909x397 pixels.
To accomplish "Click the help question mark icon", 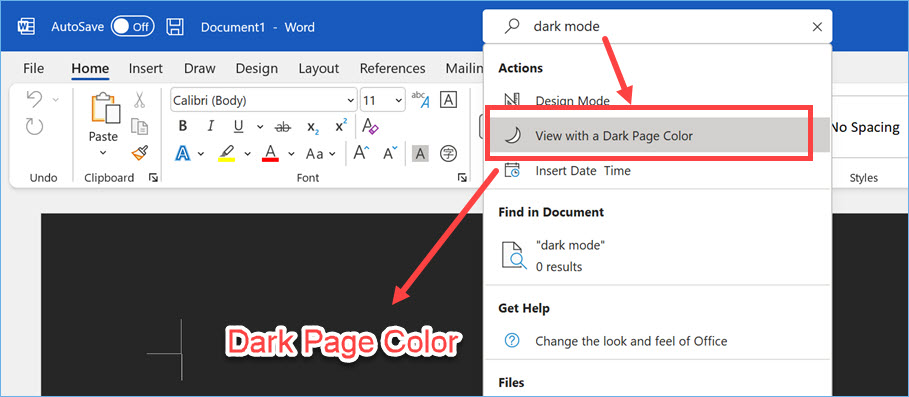I will click(512, 341).
